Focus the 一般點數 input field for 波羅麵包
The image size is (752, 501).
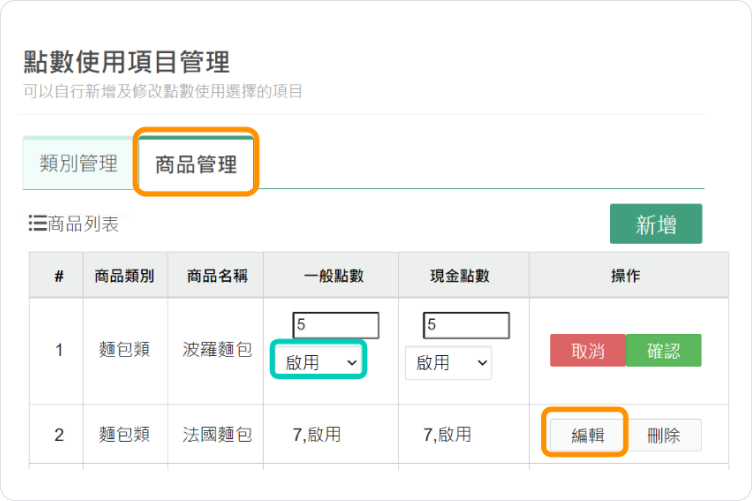[336, 325]
